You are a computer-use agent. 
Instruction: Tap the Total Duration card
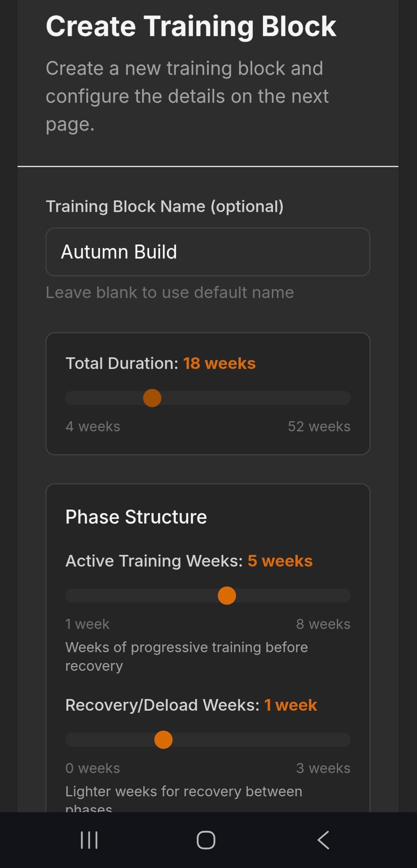(x=208, y=393)
